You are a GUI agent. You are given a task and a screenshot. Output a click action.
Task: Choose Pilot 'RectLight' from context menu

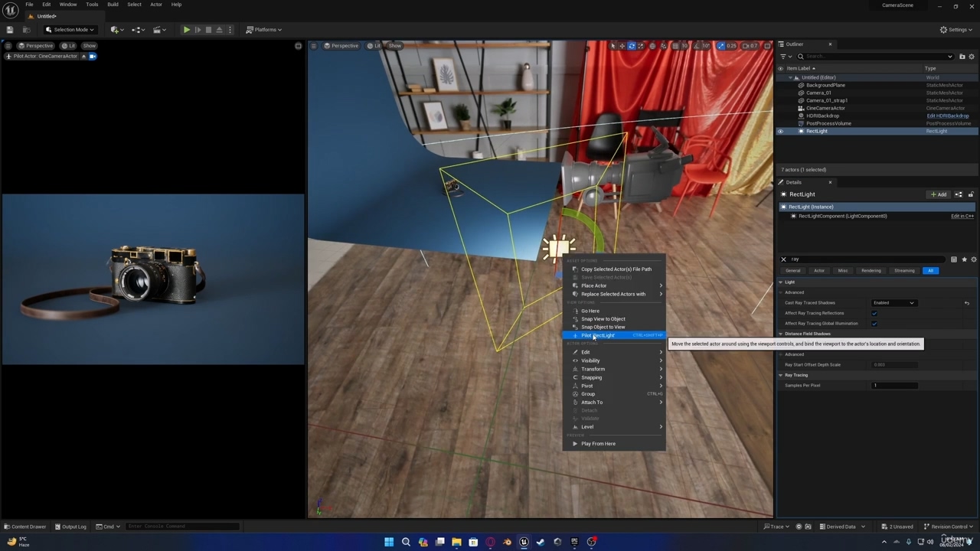click(598, 335)
